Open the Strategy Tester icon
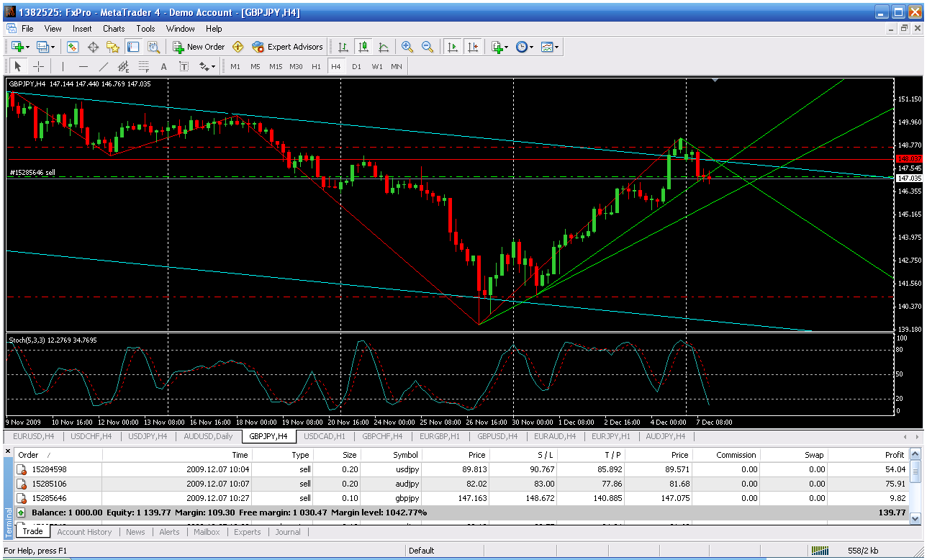The image size is (927, 560). click(x=153, y=47)
